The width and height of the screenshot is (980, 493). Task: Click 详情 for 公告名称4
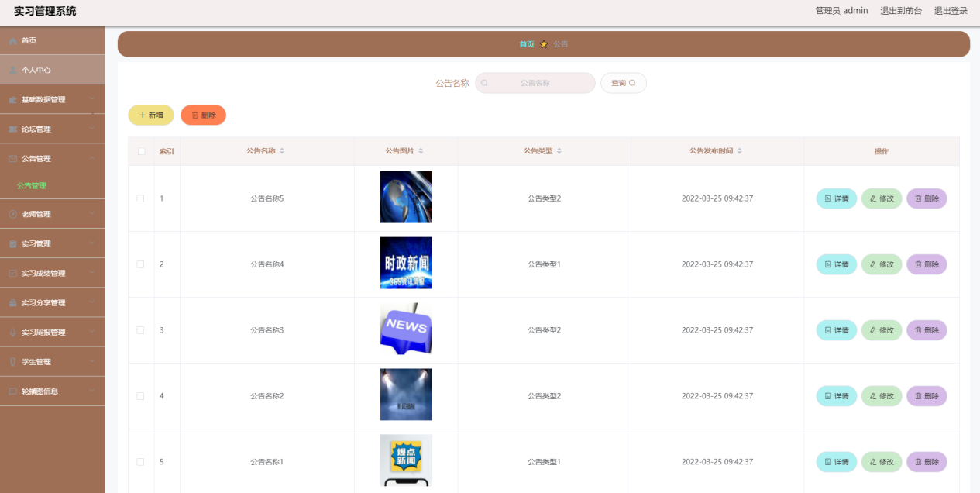coord(836,264)
